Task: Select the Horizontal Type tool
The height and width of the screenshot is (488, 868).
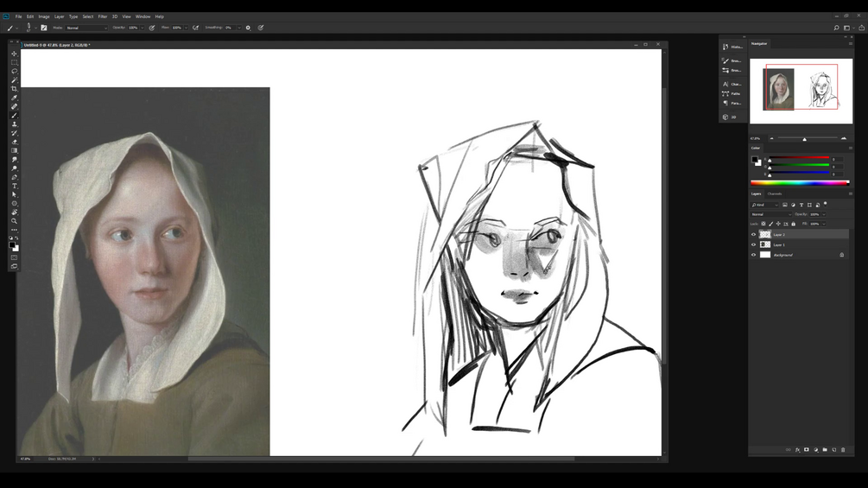Action: [15, 186]
